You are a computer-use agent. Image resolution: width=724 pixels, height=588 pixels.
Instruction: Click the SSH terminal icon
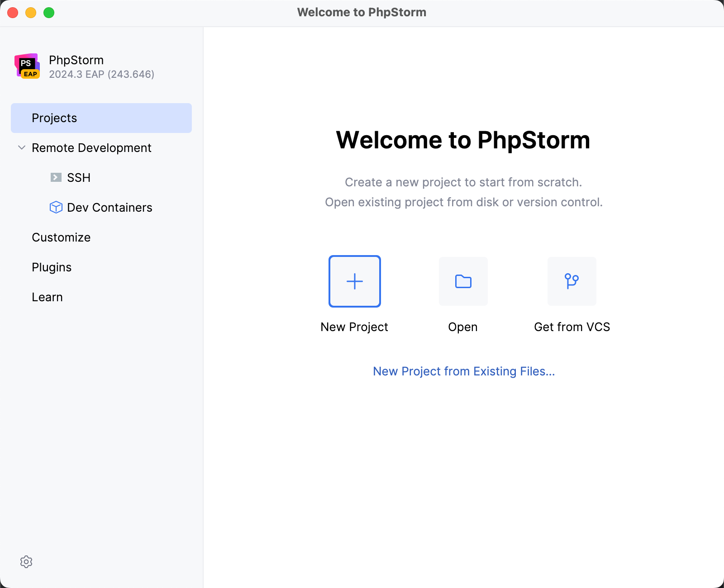56,177
